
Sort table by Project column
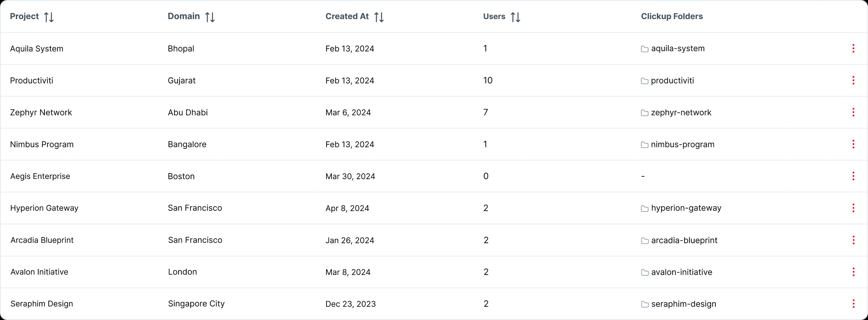click(49, 17)
